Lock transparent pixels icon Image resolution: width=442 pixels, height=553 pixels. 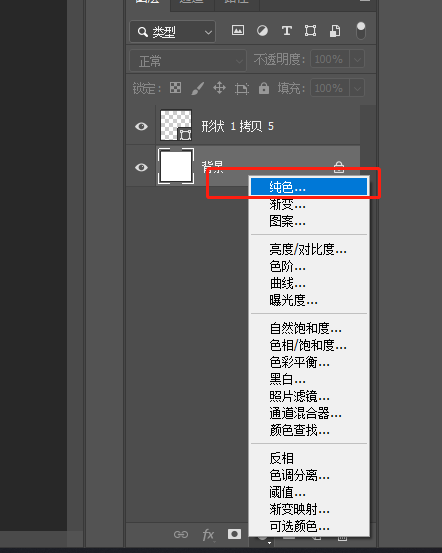175,87
